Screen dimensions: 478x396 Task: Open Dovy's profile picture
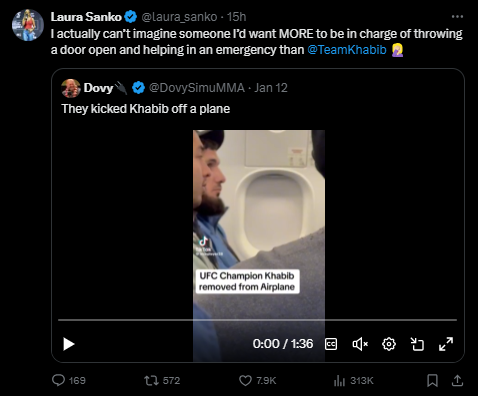coord(71,88)
